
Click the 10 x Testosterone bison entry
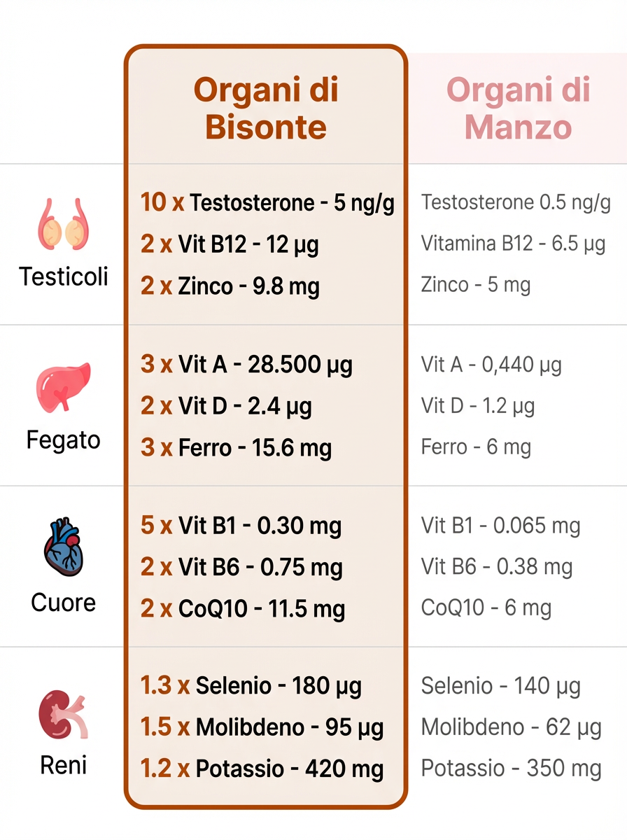(267, 203)
